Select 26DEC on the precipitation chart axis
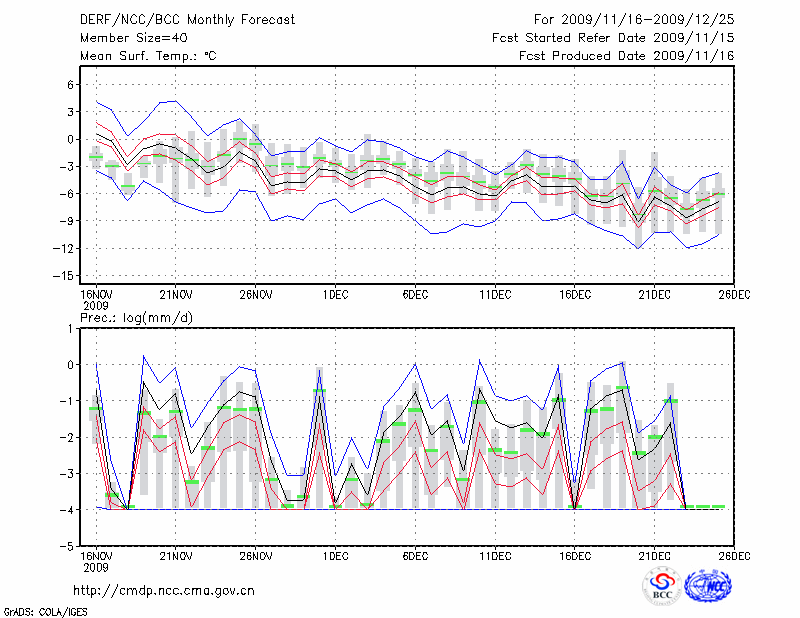The image size is (800, 618). [734, 556]
